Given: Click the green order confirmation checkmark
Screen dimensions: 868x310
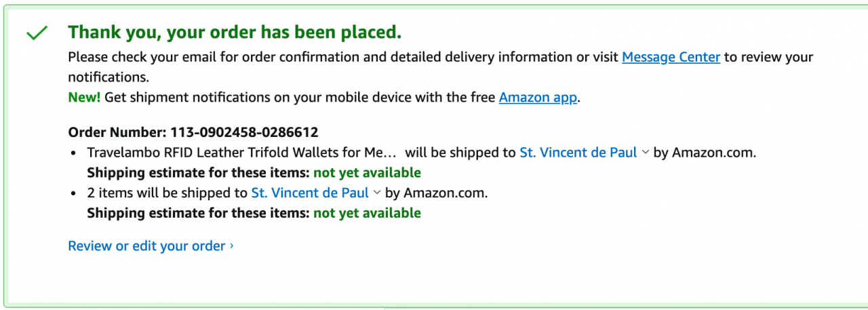Looking at the screenshot, I should (37, 33).
